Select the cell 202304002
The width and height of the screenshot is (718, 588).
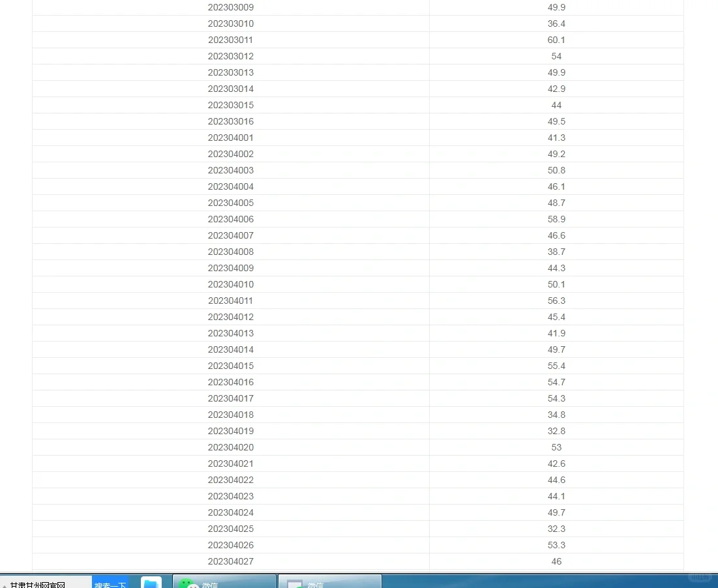(x=231, y=154)
